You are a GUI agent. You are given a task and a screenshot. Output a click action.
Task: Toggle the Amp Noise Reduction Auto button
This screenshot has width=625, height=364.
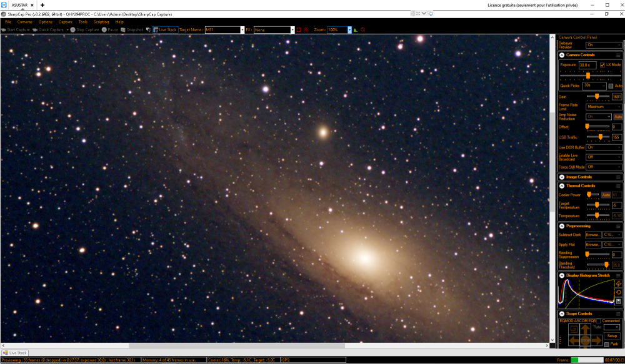point(618,117)
